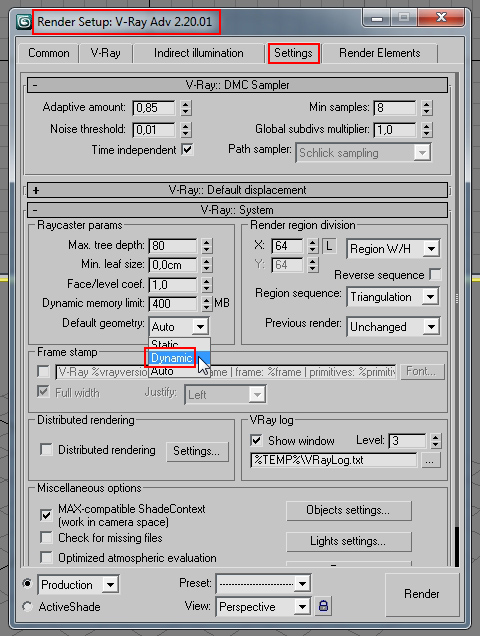Open the Preset dropdown

[264, 584]
